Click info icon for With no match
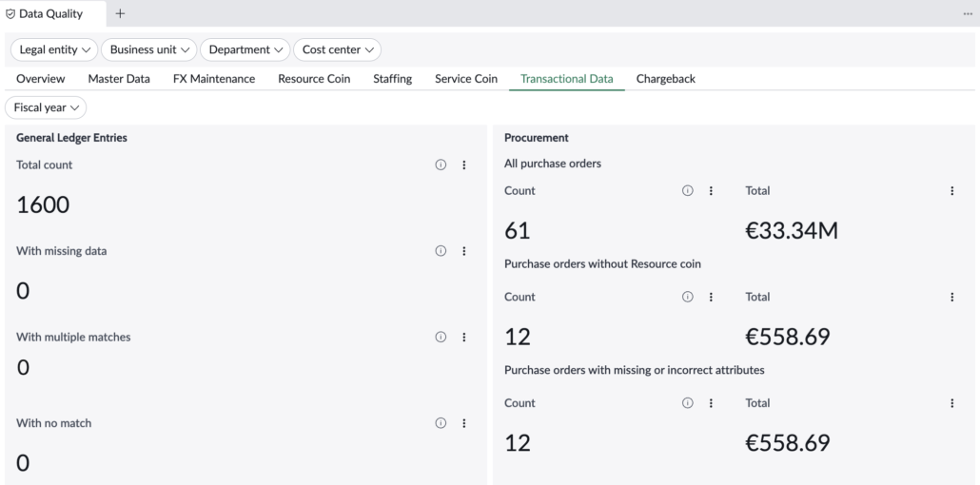Image resolution: width=980 pixels, height=485 pixels. point(441,423)
